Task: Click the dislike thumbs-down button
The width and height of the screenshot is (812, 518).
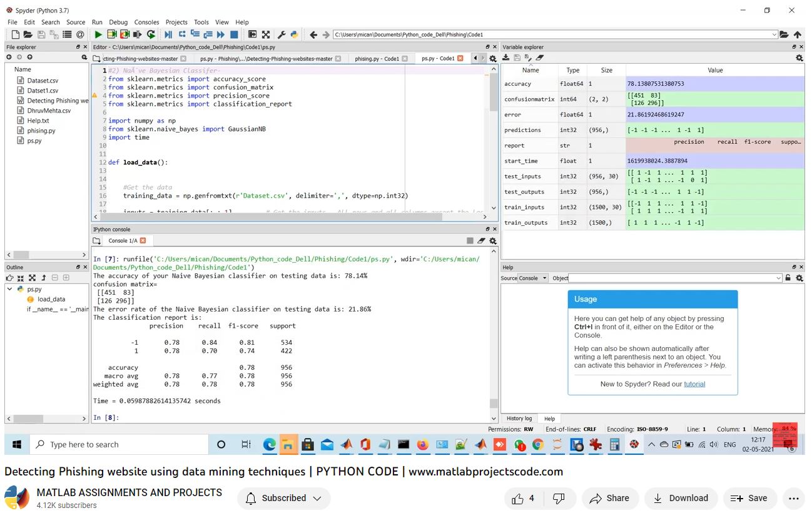Action: click(x=559, y=499)
